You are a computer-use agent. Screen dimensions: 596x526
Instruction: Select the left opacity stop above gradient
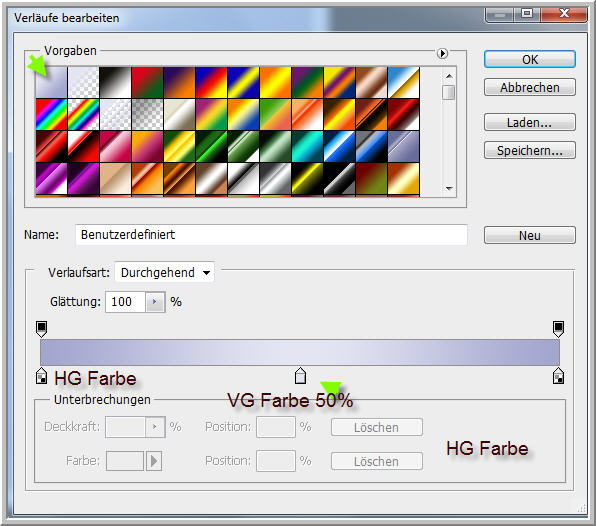(41, 329)
